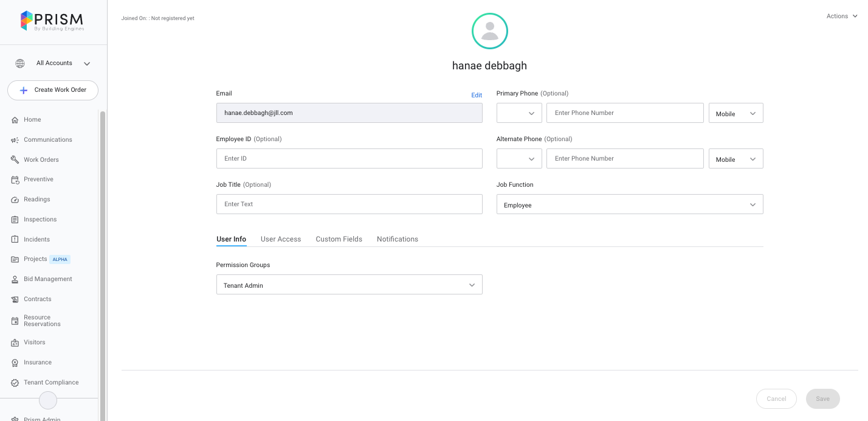
Task: Open Preventive calendar icon
Action: click(15, 179)
